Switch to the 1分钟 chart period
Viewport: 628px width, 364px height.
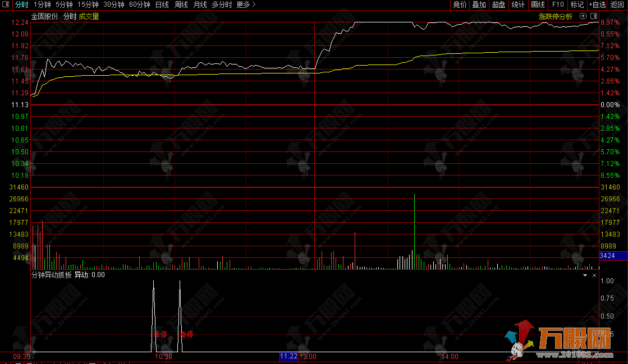click(42, 4)
